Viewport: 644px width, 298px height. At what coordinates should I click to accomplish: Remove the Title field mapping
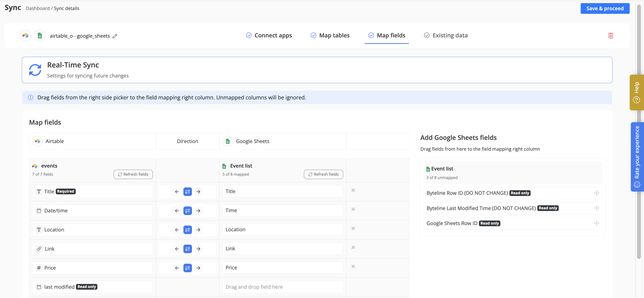[353, 190]
